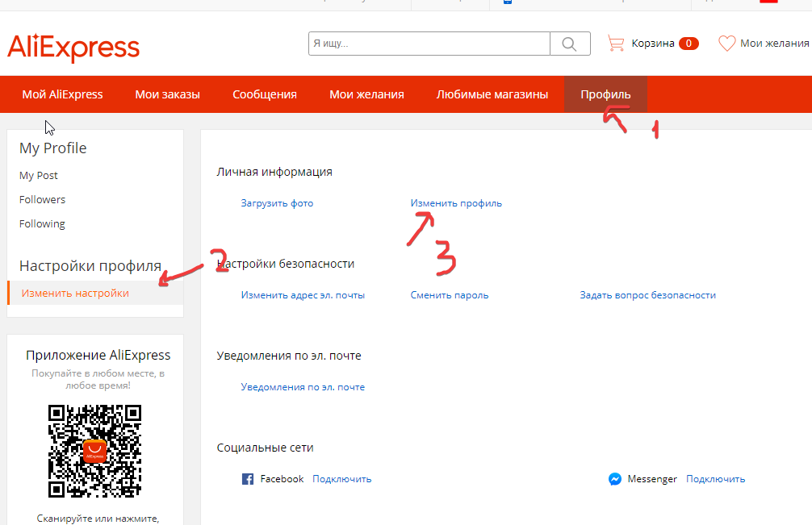Click the AliExpress app QR code

(x=94, y=451)
